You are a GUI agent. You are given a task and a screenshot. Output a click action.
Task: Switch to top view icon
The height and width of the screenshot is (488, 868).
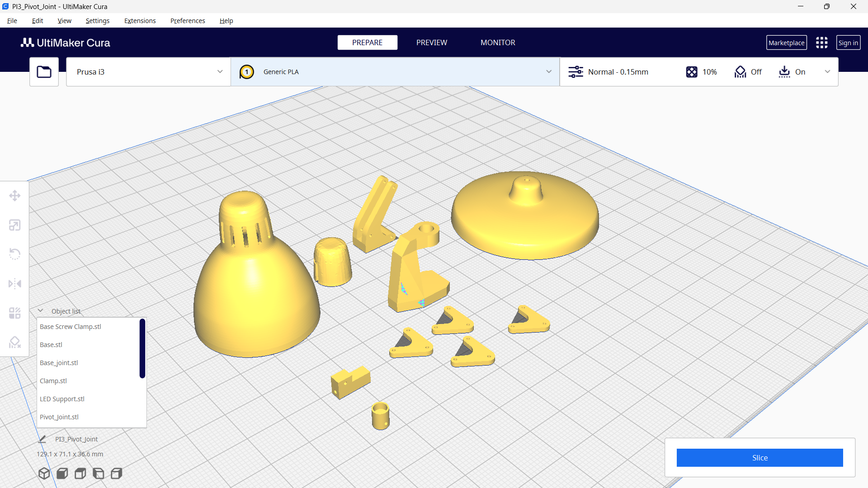click(80, 473)
